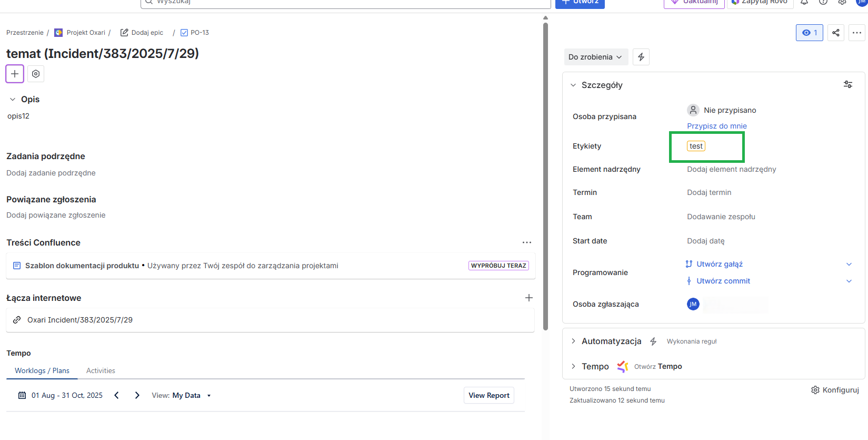This screenshot has width=868, height=440.
Task: Open Confluence content three-dot menu
Action: pos(526,242)
